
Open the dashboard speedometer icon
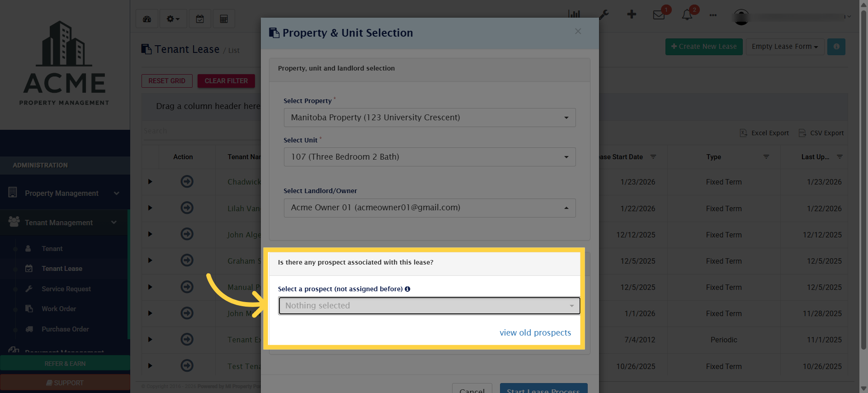(x=147, y=19)
